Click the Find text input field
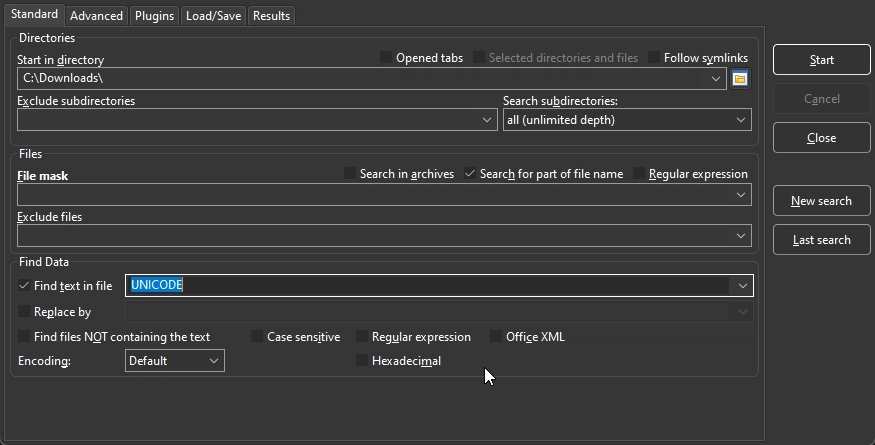Viewport: 875px width, 445px height. [430, 286]
